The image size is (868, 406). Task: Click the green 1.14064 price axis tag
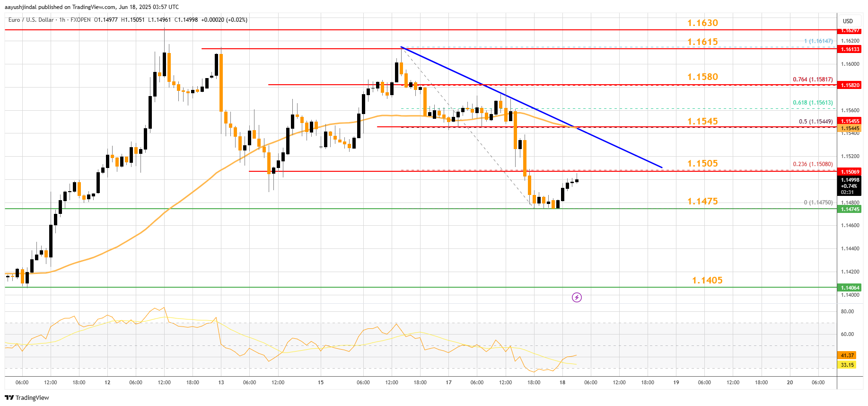point(849,288)
